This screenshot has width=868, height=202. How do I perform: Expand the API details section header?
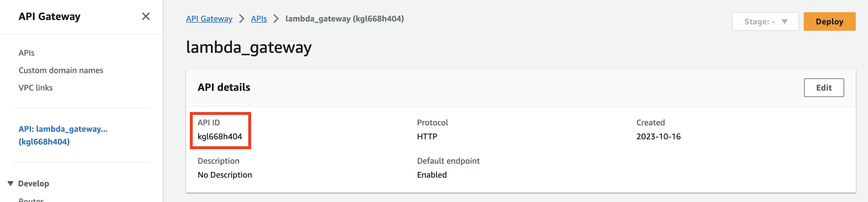224,87
